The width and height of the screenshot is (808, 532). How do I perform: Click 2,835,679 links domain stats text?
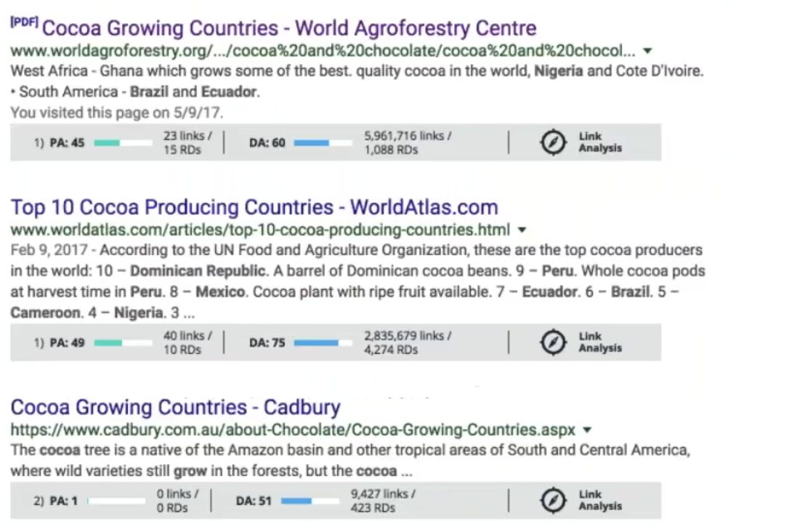[x=408, y=343]
